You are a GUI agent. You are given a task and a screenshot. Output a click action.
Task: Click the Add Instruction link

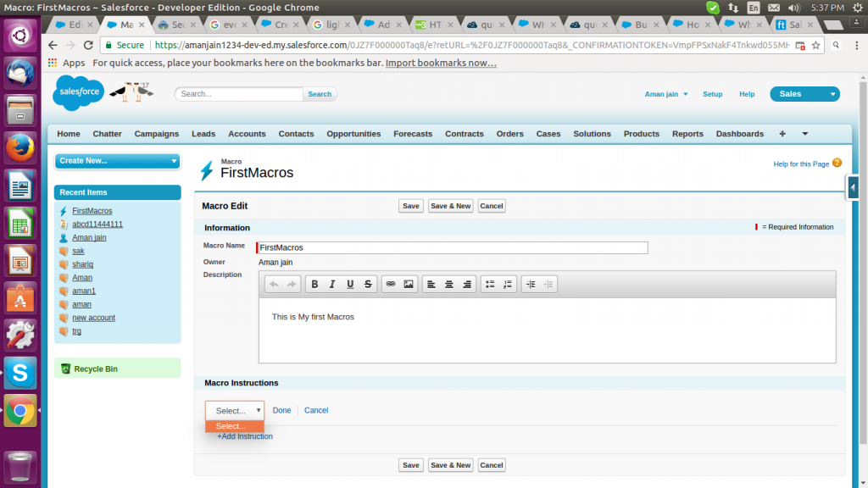245,435
